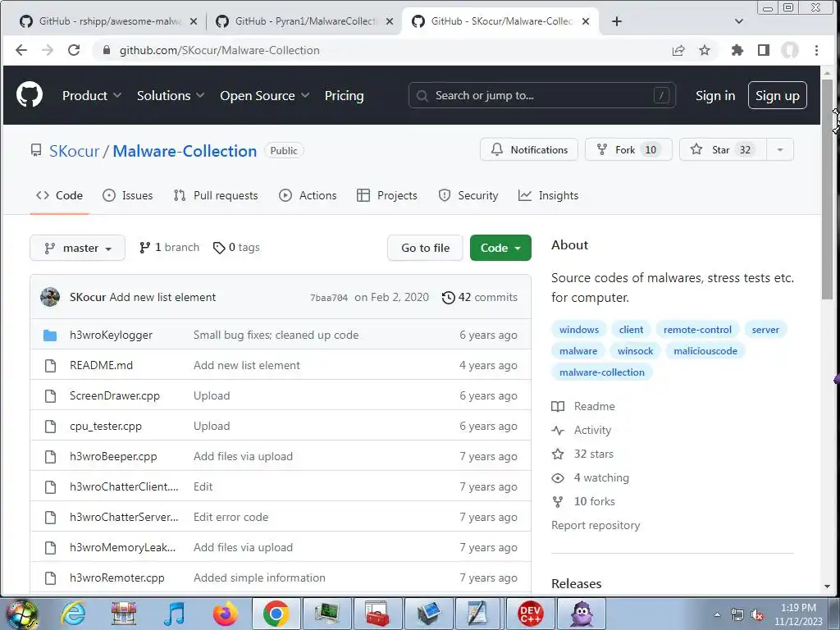
Task: Expand the Open Source menu
Action: [x=265, y=95]
